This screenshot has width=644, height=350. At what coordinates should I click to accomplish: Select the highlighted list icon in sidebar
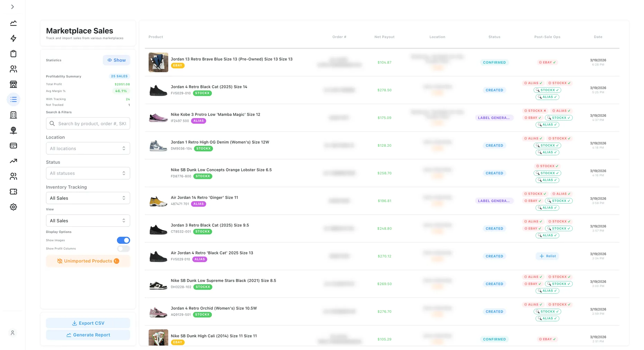tap(14, 100)
